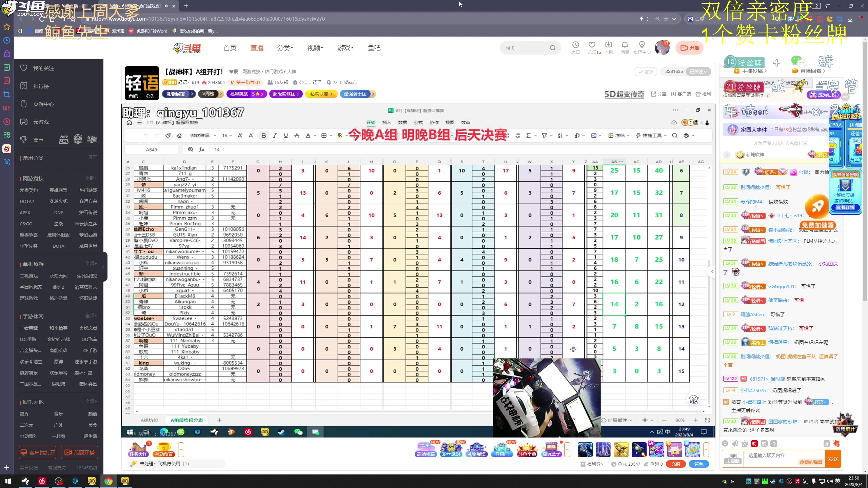Open the 消息 bell notifications icon
This screenshot has height=488, width=868.
(625, 47)
